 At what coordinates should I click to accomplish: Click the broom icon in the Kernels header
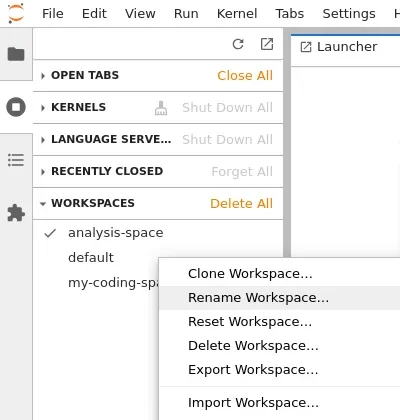pyautogui.click(x=161, y=108)
